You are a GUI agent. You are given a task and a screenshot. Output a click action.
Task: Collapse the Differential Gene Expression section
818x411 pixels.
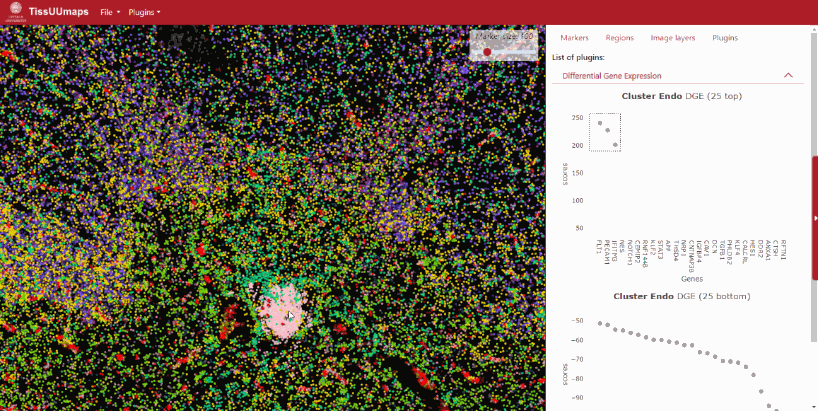point(788,75)
